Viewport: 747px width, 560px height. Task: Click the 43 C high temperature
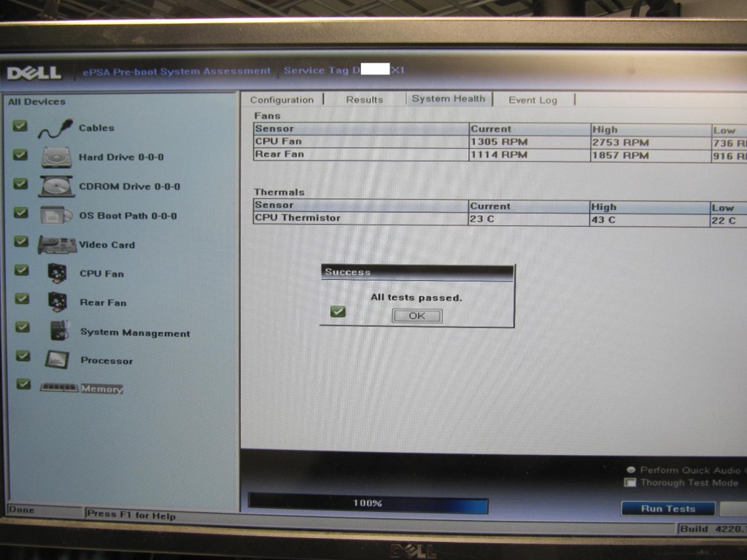click(603, 220)
